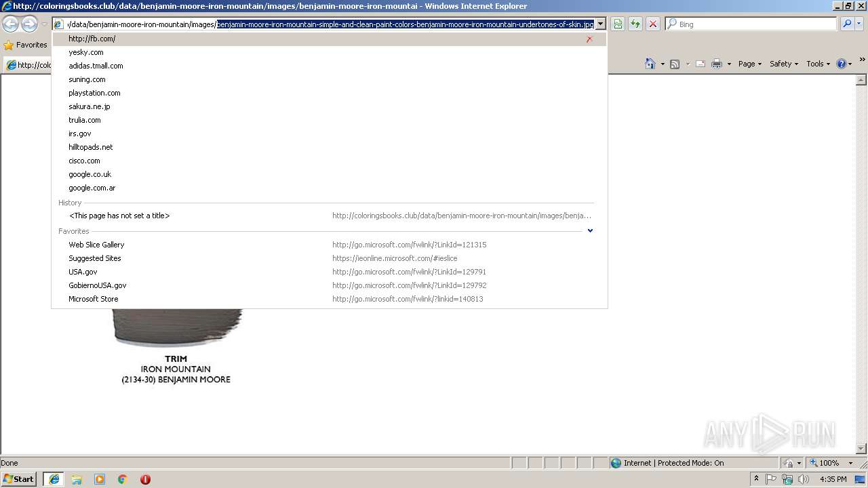Open the Page menu
Screen dimensions: 868x488
click(749, 64)
